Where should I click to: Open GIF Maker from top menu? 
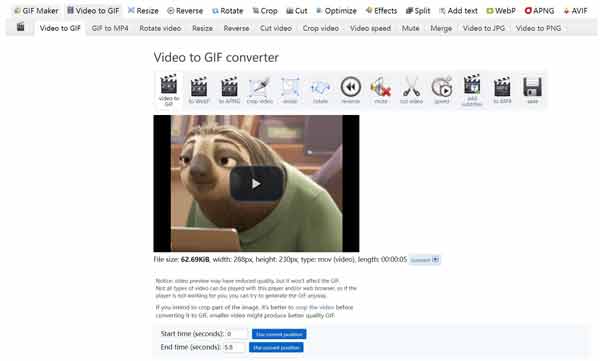(36, 11)
